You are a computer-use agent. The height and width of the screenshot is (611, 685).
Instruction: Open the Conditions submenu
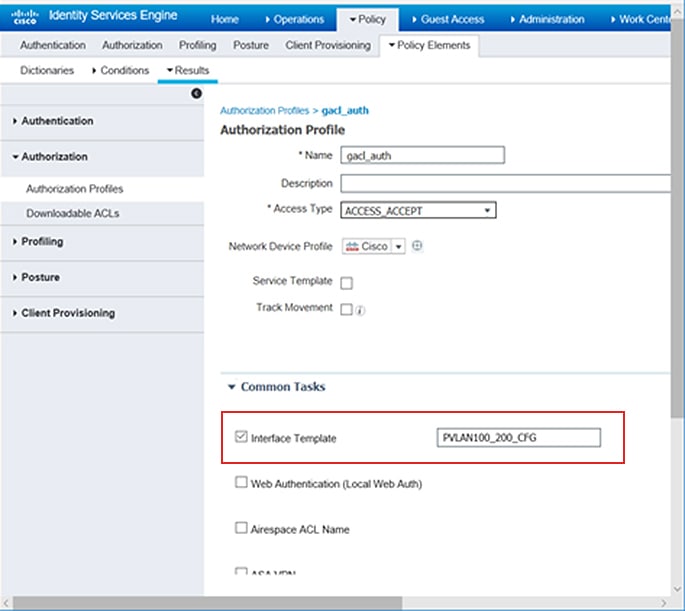coord(121,70)
